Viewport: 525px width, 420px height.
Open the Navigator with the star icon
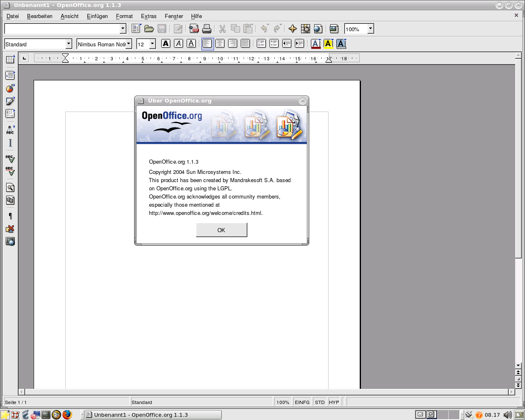[292, 29]
